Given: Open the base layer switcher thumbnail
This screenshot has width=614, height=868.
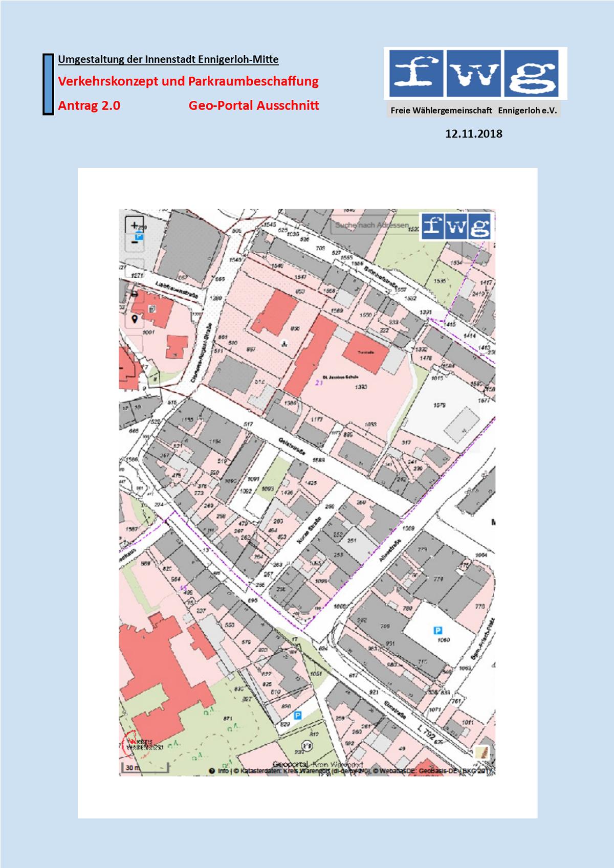Looking at the screenshot, I should tap(481, 752).
